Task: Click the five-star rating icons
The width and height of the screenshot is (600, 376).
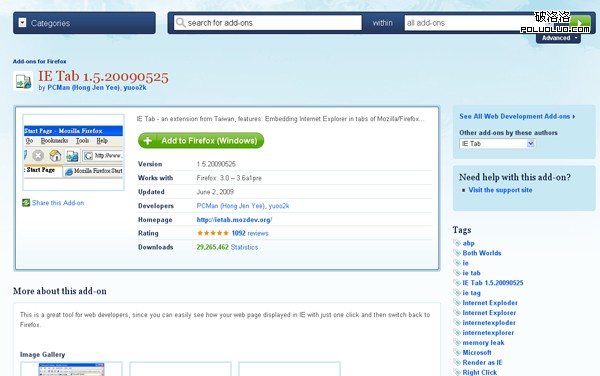Action: [213, 233]
